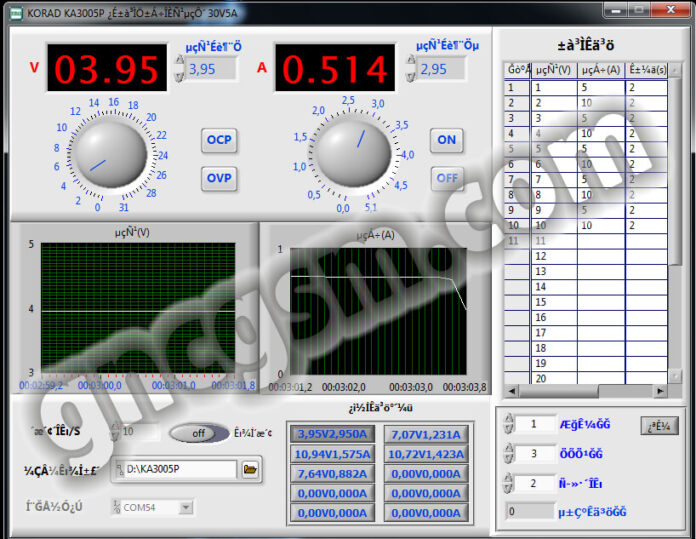Turn output OFF with the OFF button

pyautogui.click(x=447, y=178)
